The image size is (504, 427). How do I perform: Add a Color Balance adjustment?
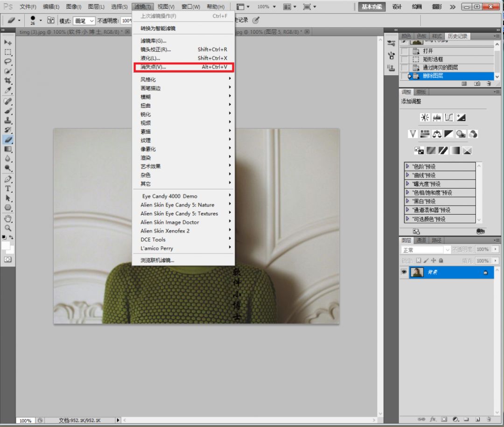tap(437, 134)
